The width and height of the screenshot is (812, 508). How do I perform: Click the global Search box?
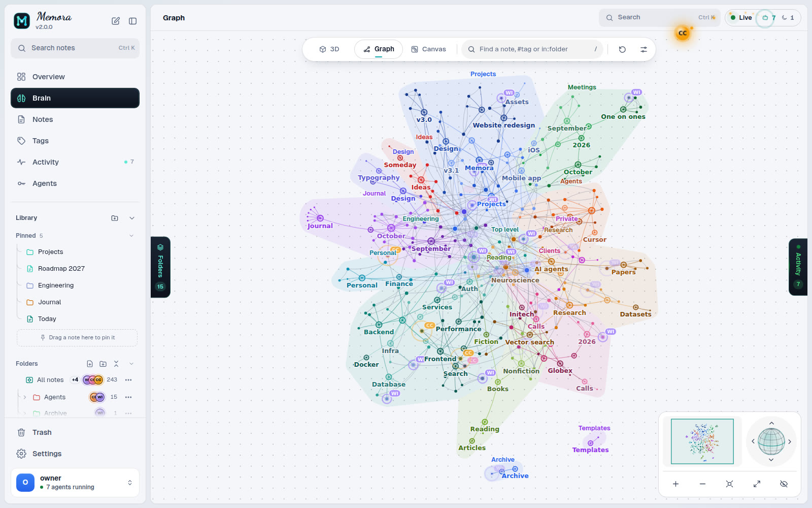660,18
